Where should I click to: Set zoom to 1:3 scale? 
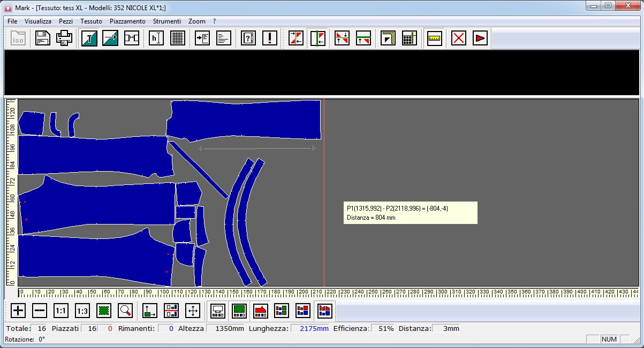click(82, 310)
